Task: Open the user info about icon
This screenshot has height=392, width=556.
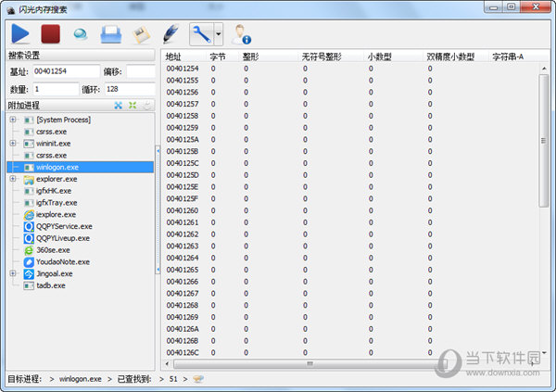Action: pos(241,34)
